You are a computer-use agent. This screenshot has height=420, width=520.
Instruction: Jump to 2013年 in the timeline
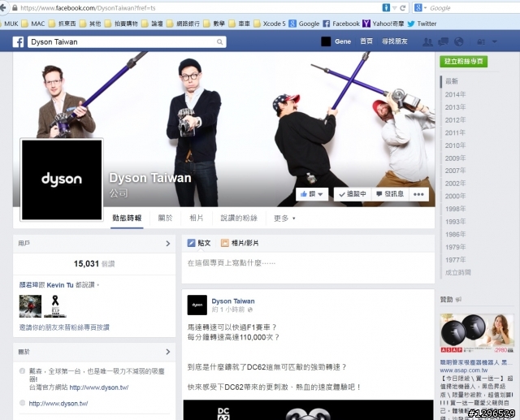click(455, 107)
